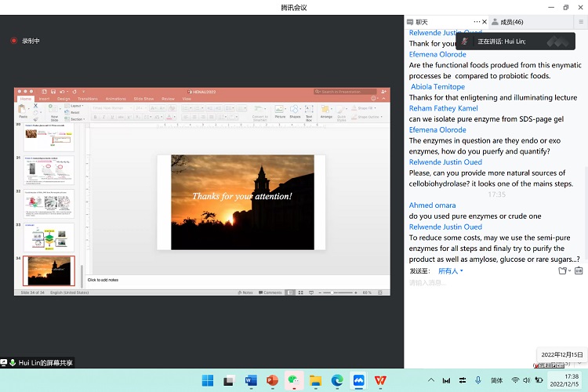588x392 pixels.
Task: Expand the send-to 所有人 recipient dropdown
Action: pos(450,271)
